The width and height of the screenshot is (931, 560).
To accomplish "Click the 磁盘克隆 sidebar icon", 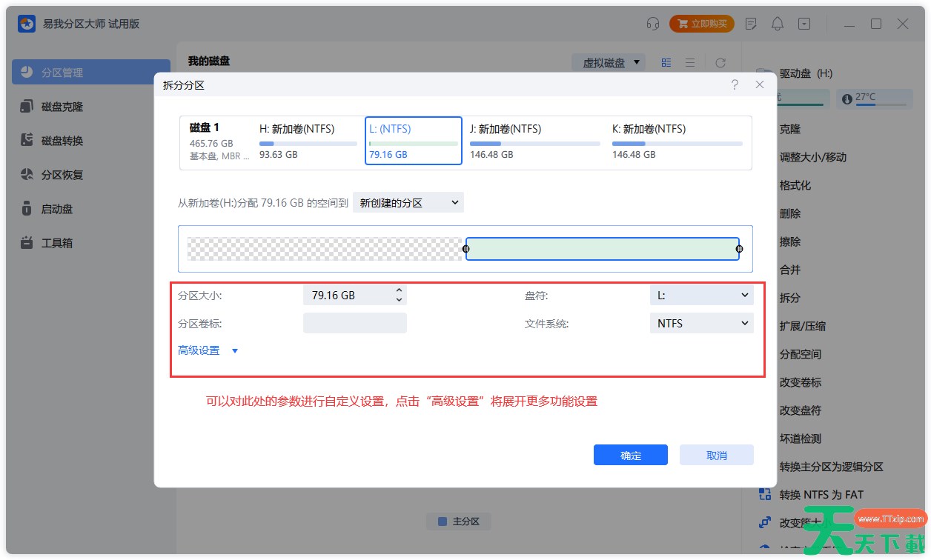I will [27, 107].
